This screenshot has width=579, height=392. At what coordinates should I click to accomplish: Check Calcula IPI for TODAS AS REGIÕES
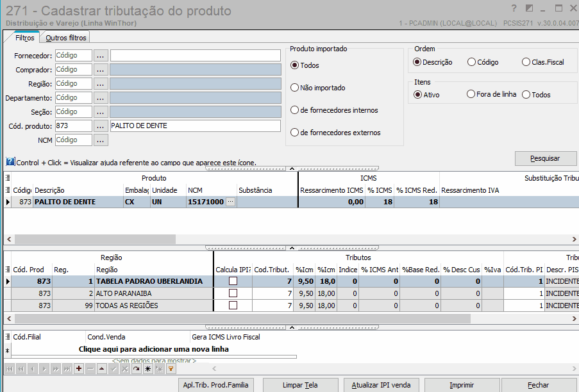(x=233, y=306)
